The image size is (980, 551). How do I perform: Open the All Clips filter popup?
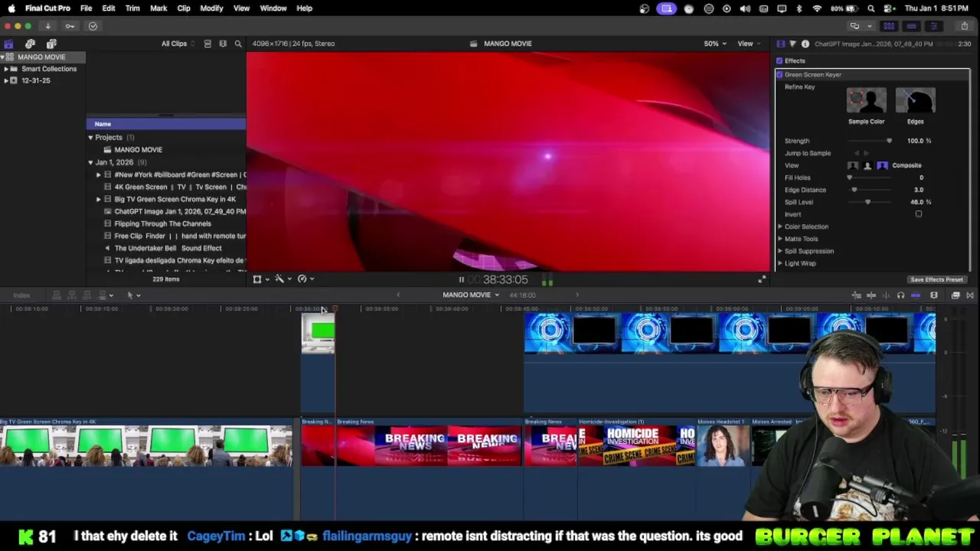point(178,44)
